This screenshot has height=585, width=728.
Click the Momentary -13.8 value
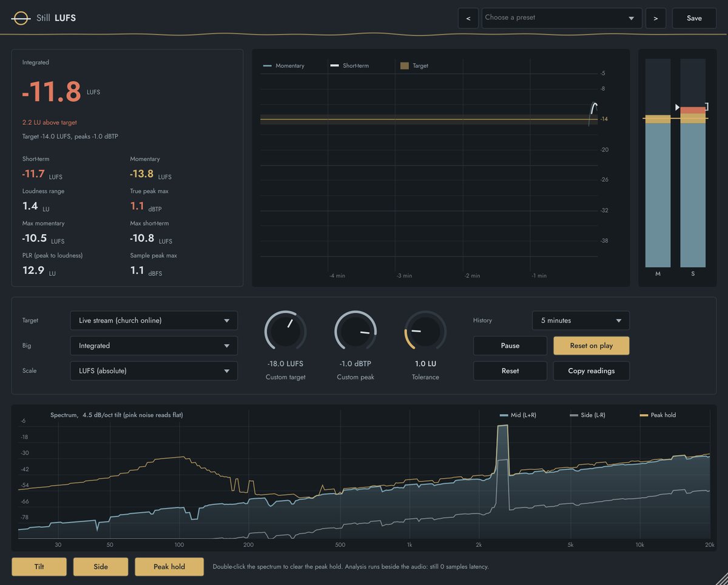tap(142, 174)
